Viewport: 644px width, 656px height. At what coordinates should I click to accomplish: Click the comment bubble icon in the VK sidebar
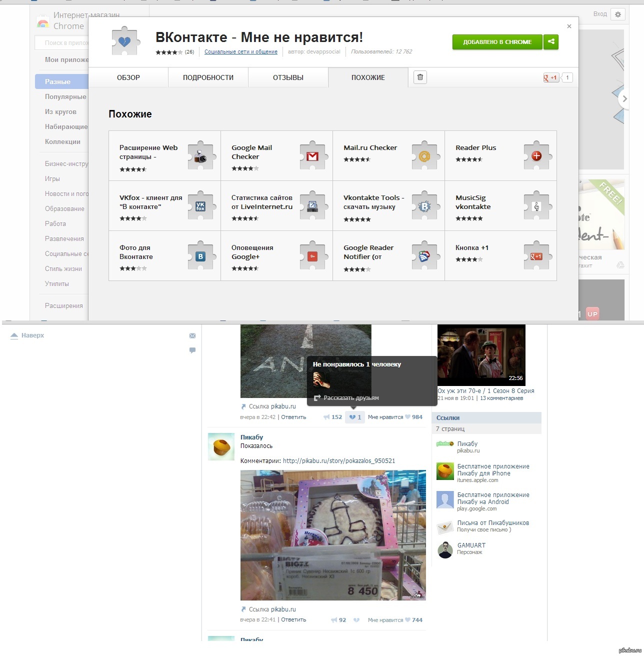coord(192,350)
